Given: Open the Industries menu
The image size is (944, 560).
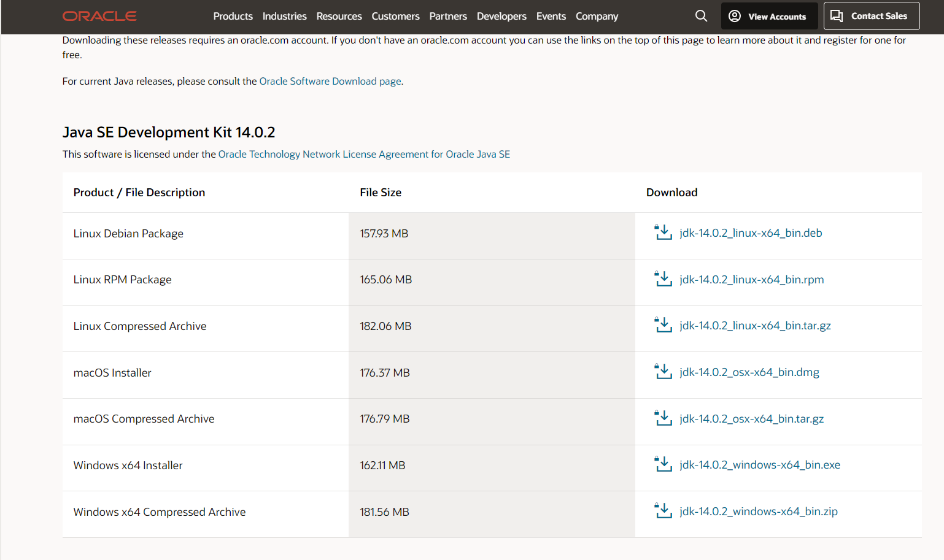Looking at the screenshot, I should point(284,16).
